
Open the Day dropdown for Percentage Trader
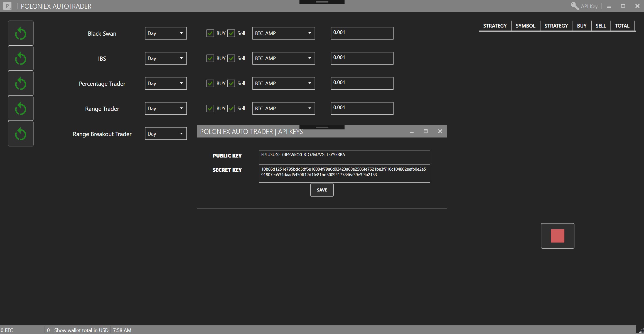[166, 83]
